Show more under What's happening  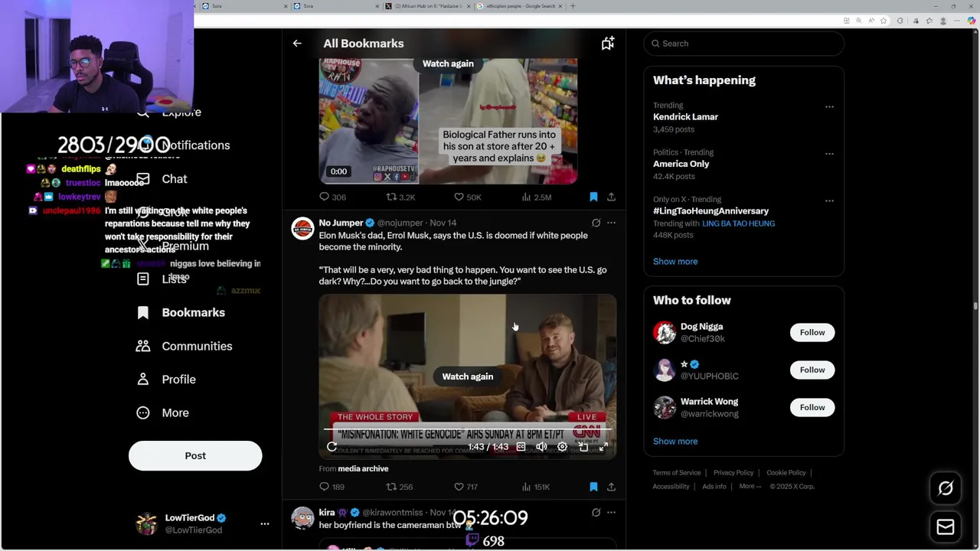point(675,262)
